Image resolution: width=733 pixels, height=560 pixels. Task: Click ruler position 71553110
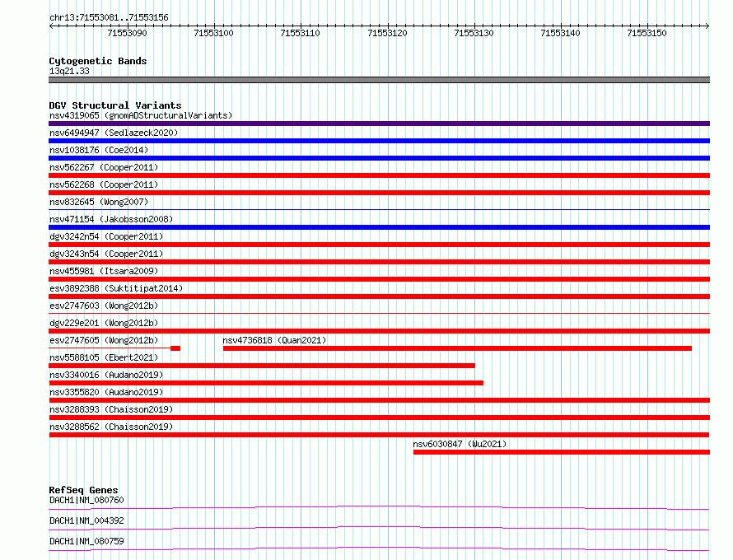coord(300,33)
